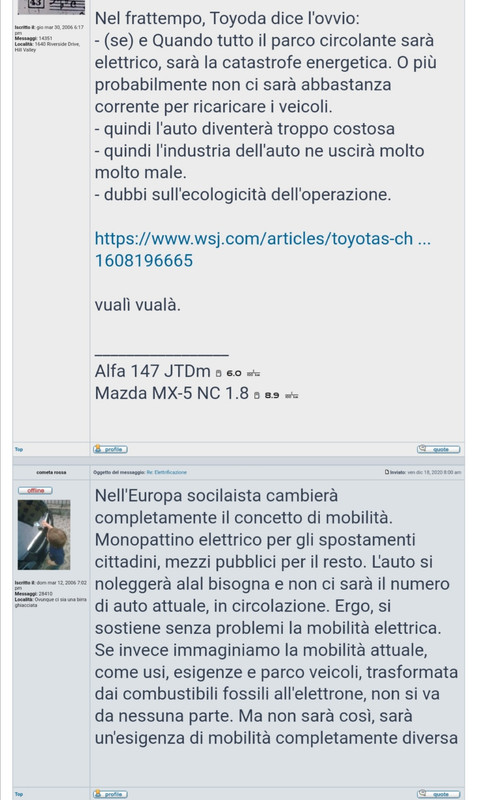Quote cometa rossa's message
The image size is (477, 800).
(438, 794)
